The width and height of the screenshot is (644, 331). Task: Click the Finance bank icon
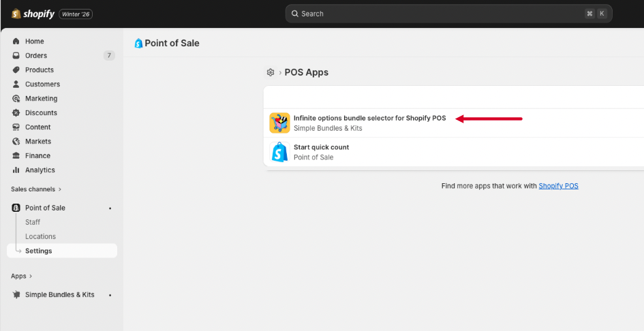16,156
